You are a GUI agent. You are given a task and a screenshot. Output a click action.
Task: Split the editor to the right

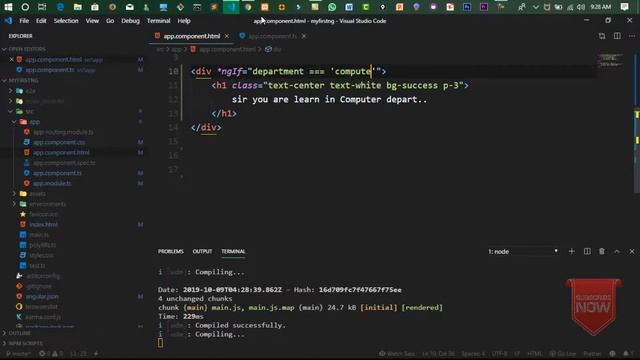click(x=617, y=36)
